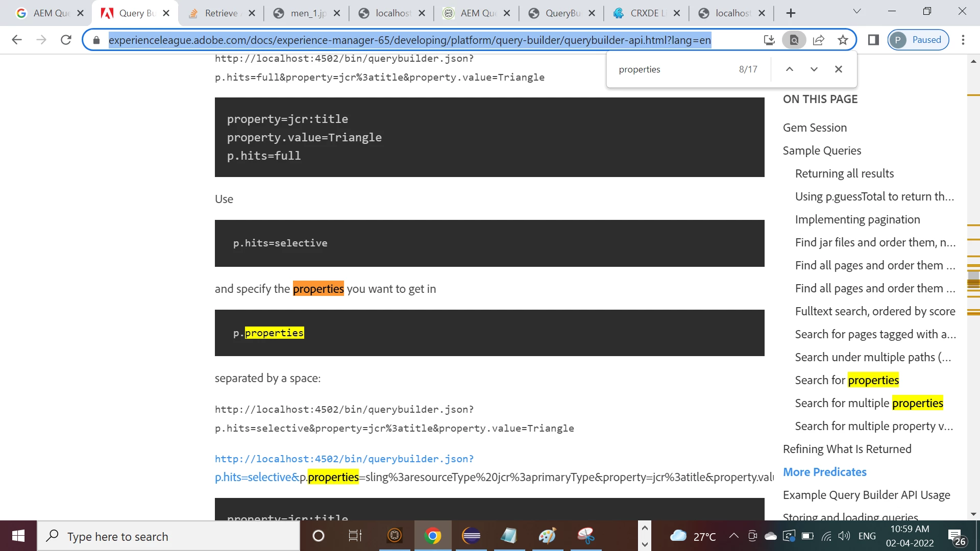Open Eclipse from the taskbar
Image resolution: width=980 pixels, height=551 pixels.
pyautogui.click(x=471, y=536)
